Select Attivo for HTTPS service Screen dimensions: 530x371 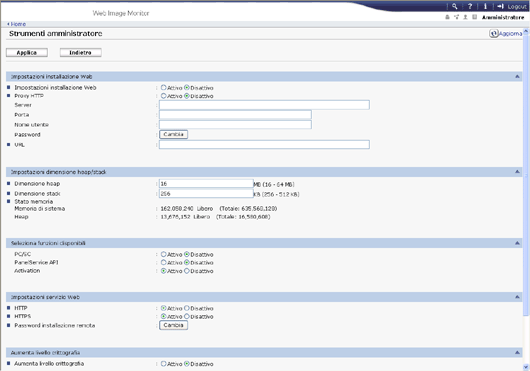[x=164, y=317]
